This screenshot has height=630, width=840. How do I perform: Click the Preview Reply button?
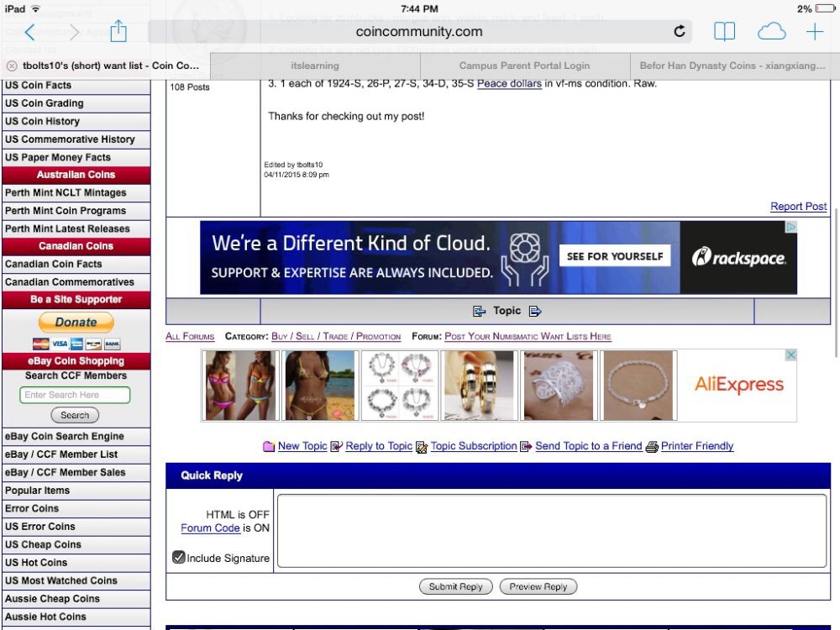pos(538,586)
